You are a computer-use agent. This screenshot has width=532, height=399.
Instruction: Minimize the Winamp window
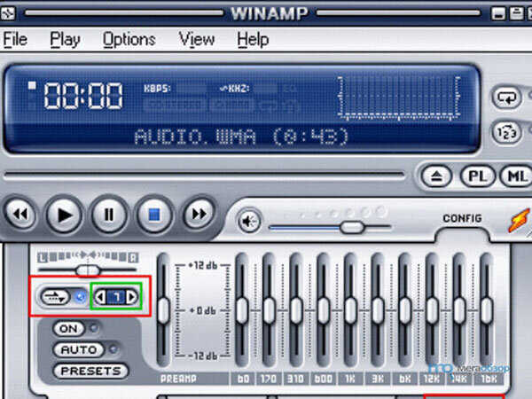click(498, 13)
